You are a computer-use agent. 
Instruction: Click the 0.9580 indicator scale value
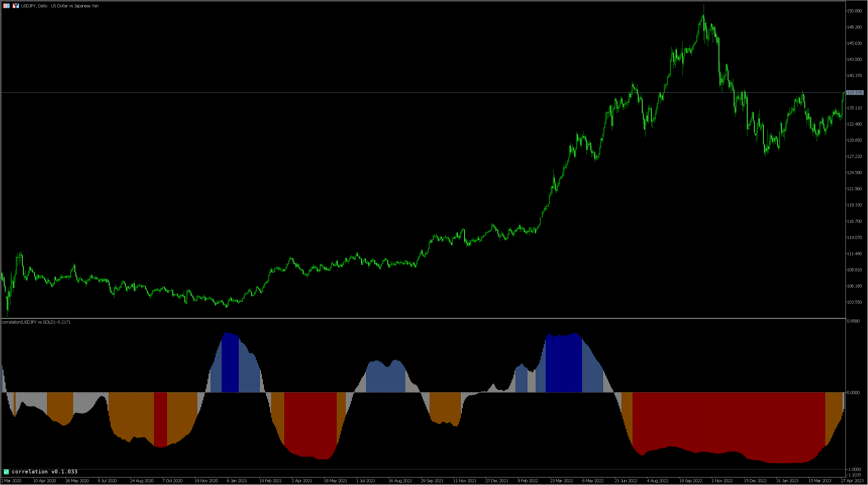pyautogui.click(x=854, y=321)
